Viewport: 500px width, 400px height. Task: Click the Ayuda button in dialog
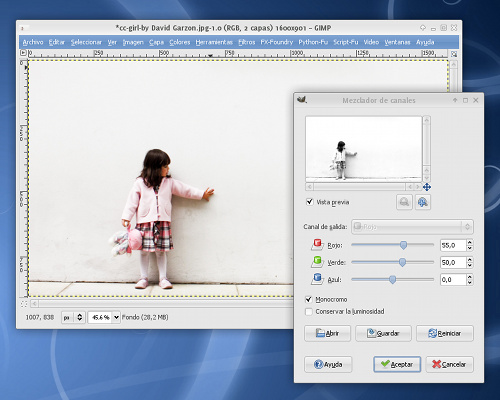328,364
